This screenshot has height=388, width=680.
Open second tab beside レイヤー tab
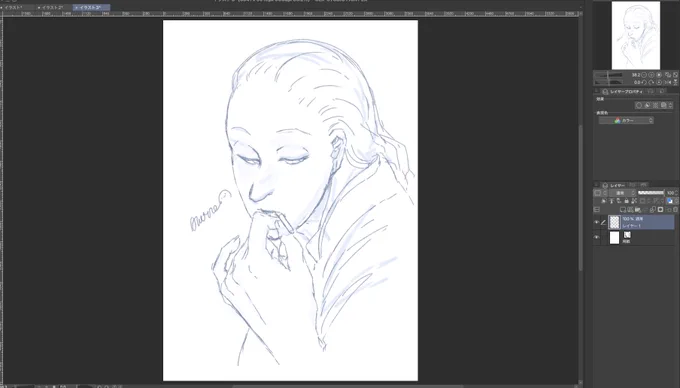[x=632, y=185]
